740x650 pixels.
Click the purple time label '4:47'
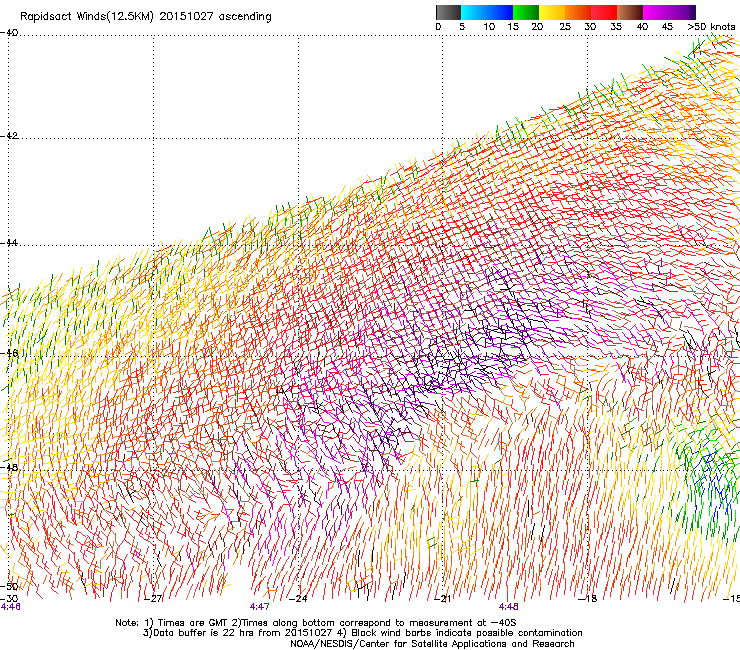[x=260, y=607]
